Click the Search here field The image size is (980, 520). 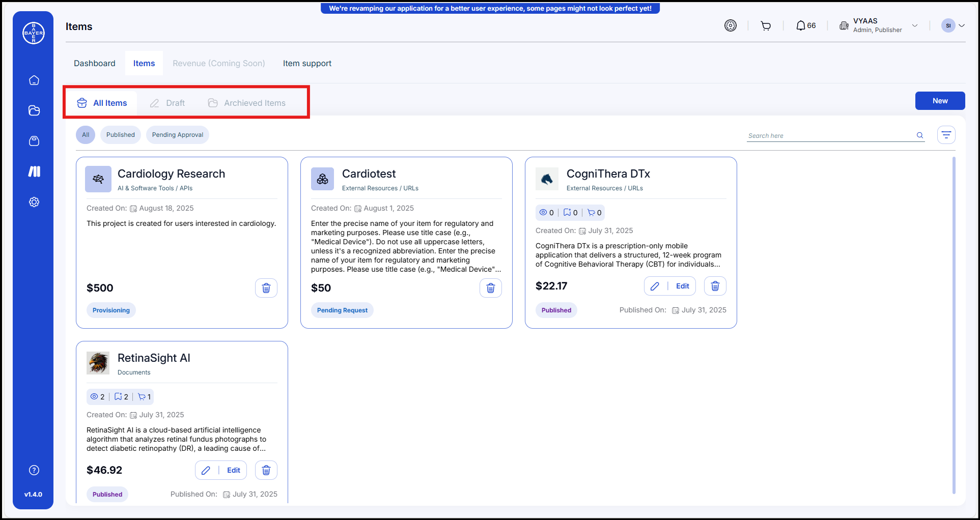tap(835, 135)
